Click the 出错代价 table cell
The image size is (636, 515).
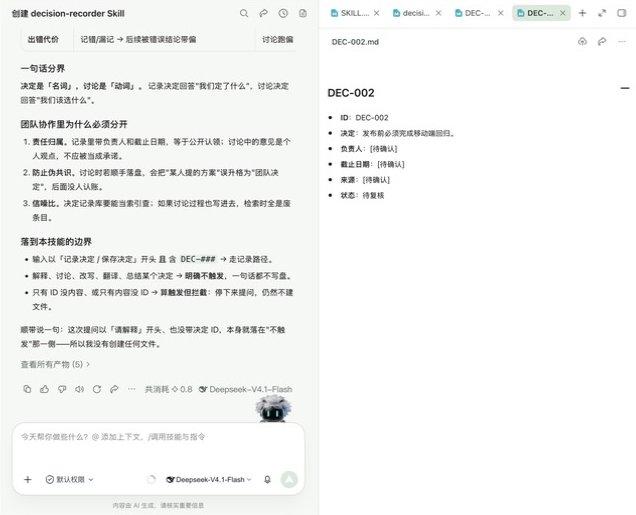(x=43, y=40)
